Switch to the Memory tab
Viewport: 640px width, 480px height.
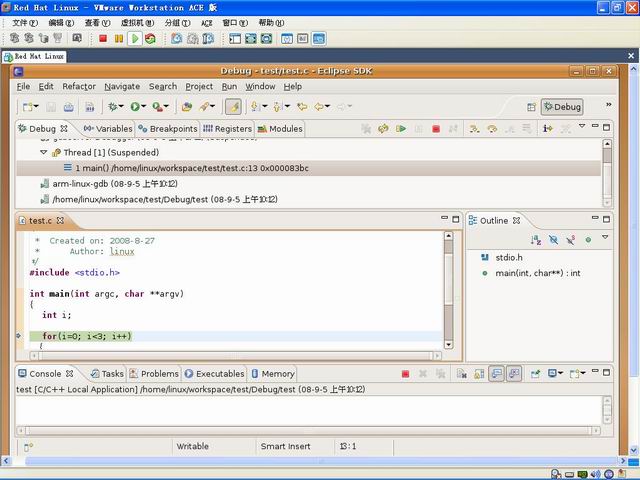pyautogui.click(x=273, y=374)
